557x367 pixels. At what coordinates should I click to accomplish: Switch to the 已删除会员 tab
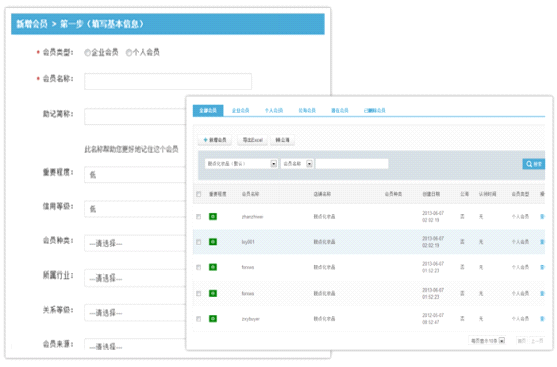(x=374, y=110)
